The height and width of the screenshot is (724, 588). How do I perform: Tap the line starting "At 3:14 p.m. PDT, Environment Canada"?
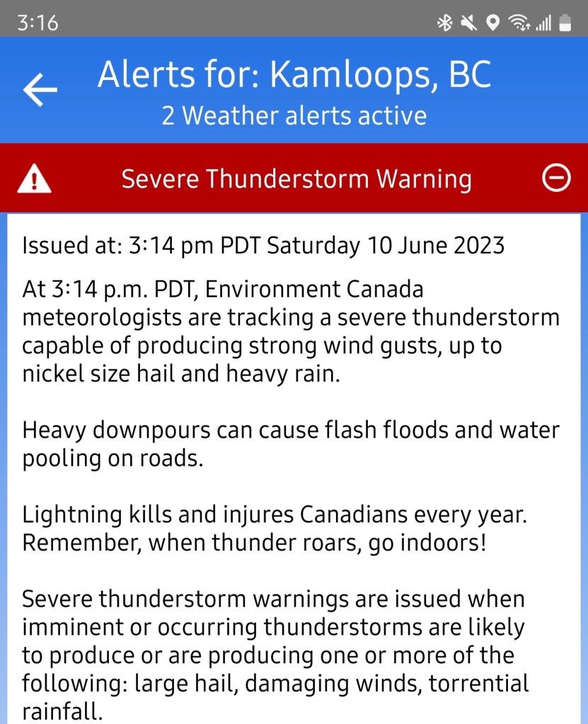coord(224,289)
